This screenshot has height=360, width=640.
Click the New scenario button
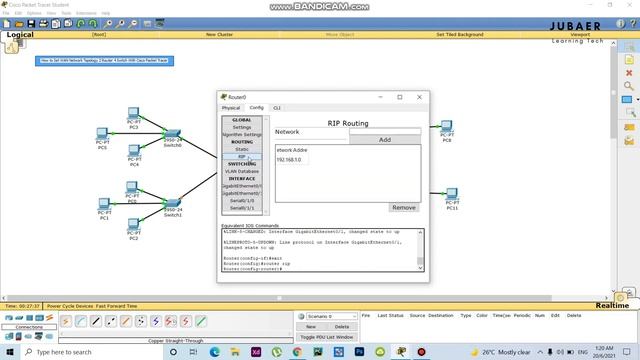click(311, 327)
